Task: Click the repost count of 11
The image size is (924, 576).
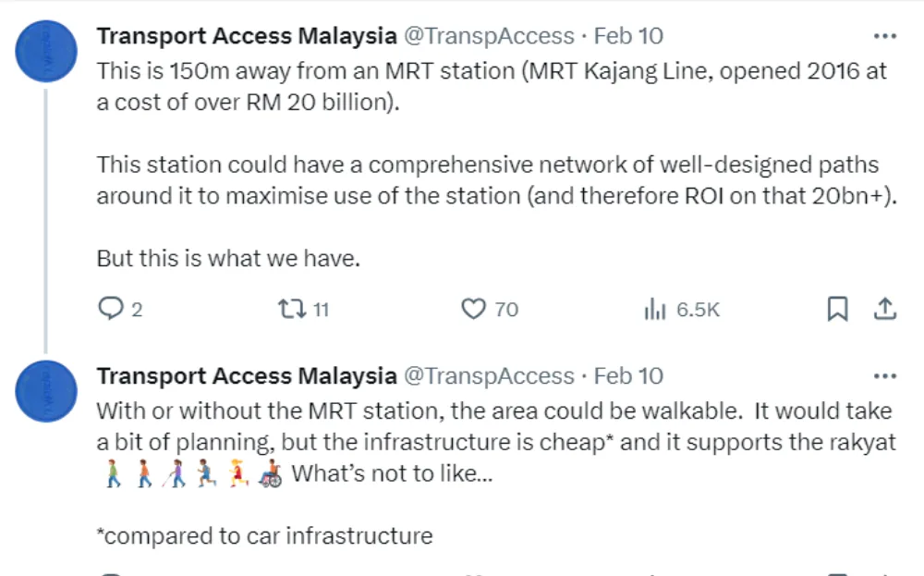Action: 321,310
